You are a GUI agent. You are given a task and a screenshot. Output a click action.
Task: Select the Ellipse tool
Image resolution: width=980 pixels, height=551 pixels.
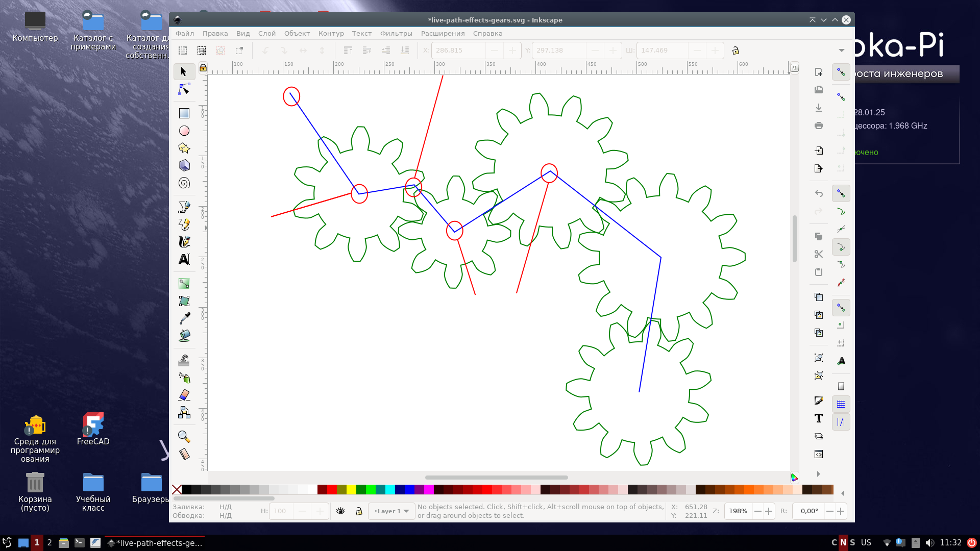tap(184, 131)
